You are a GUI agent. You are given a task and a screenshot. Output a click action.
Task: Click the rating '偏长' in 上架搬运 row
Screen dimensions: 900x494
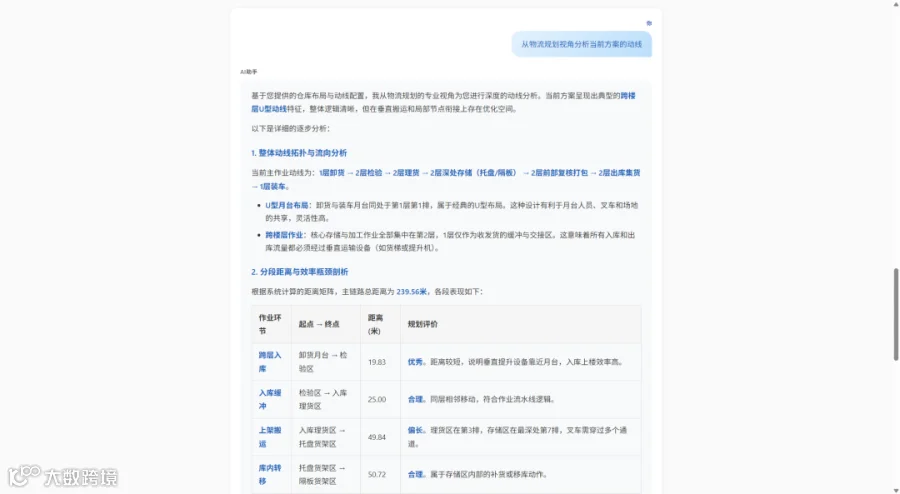pyautogui.click(x=416, y=430)
